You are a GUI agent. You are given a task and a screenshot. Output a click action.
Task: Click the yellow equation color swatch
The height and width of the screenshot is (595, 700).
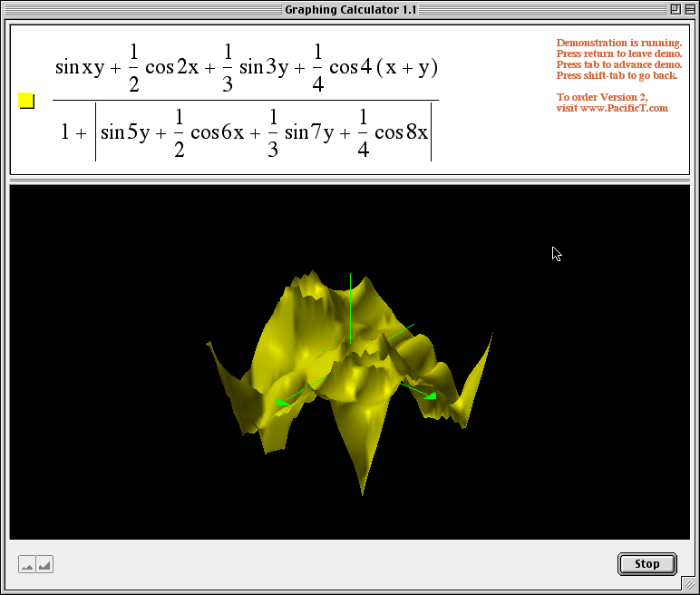(x=26, y=101)
